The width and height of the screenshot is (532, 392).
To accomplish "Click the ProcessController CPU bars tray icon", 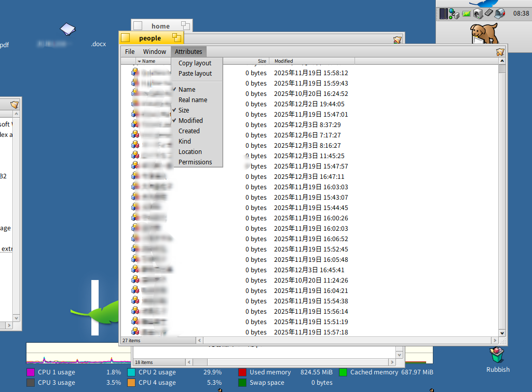I will 443,14.
